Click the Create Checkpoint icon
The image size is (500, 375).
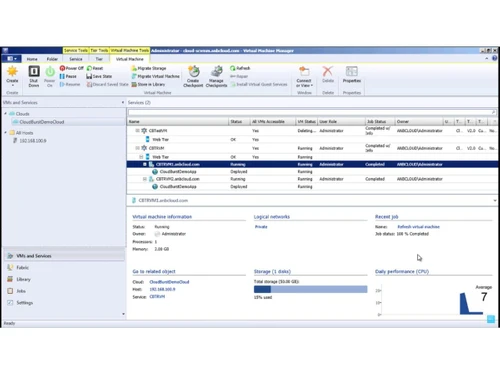[193, 71]
